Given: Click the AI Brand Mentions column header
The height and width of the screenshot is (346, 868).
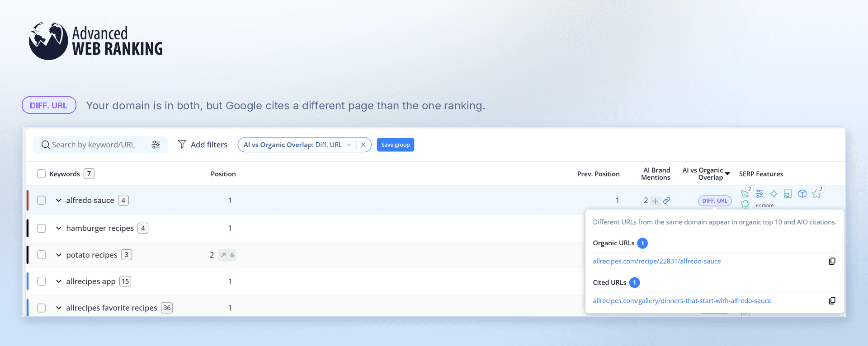Looking at the screenshot, I should 656,174.
